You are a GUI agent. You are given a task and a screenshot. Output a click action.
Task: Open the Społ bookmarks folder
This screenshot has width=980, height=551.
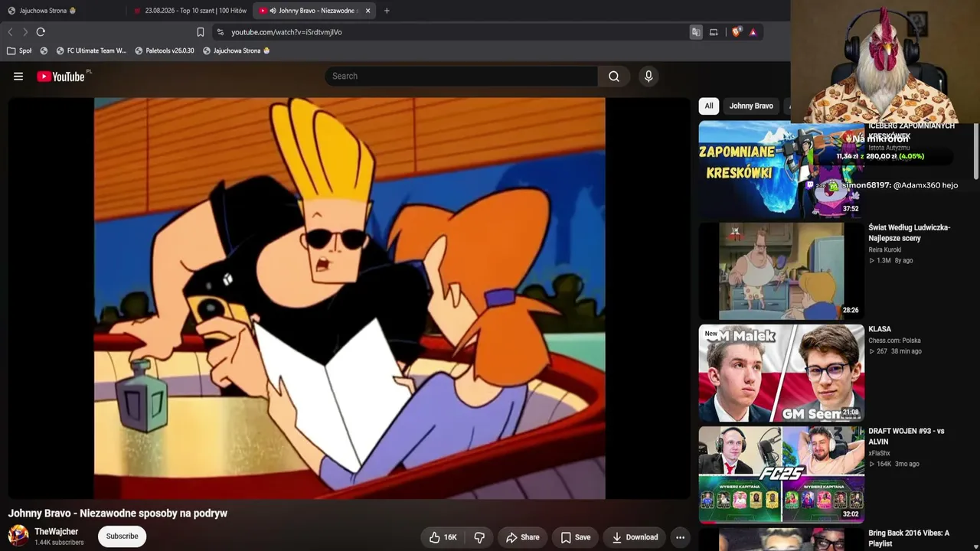(19, 51)
